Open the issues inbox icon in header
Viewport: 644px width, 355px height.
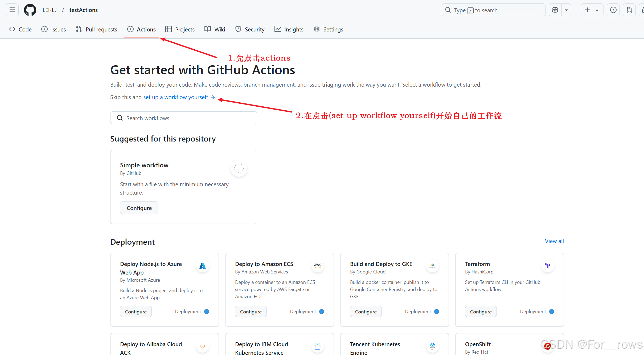click(613, 10)
